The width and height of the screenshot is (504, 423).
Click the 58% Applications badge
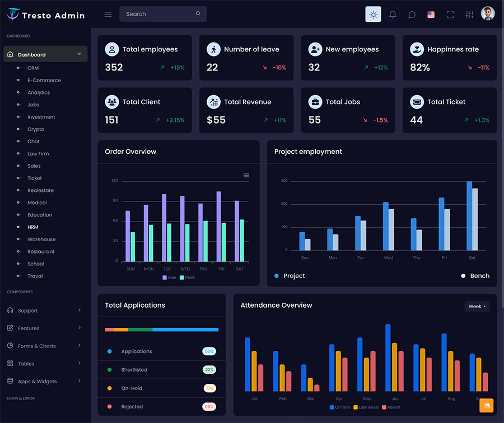tap(209, 351)
